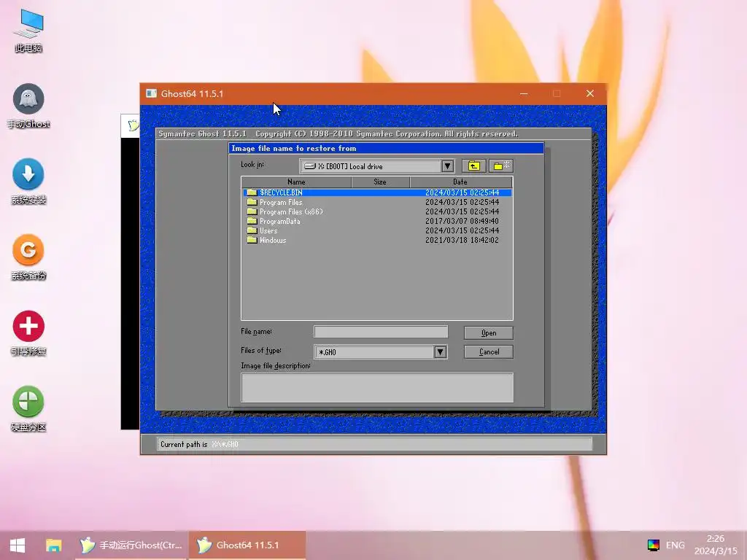Minimize the Ghost64 11.5.1 window
This screenshot has height=560, width=747.
(x=524, y=93)
